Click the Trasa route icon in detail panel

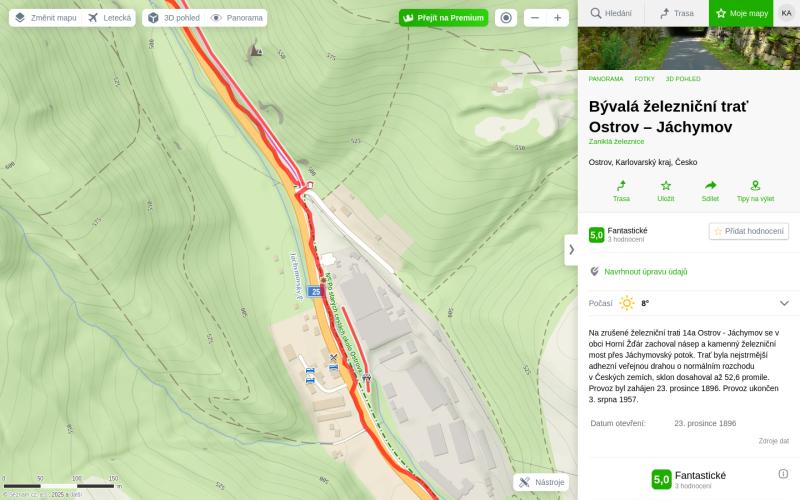pyautogui.click(x=621, y=186)
